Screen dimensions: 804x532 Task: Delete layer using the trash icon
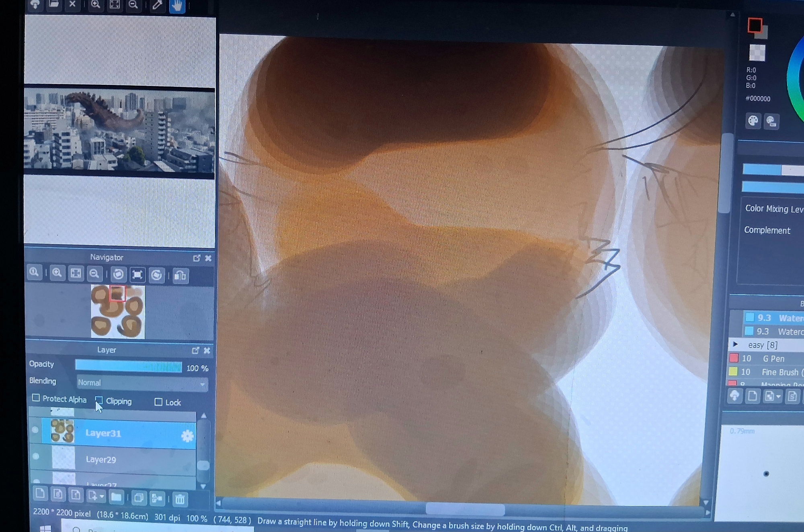point(180,499)
